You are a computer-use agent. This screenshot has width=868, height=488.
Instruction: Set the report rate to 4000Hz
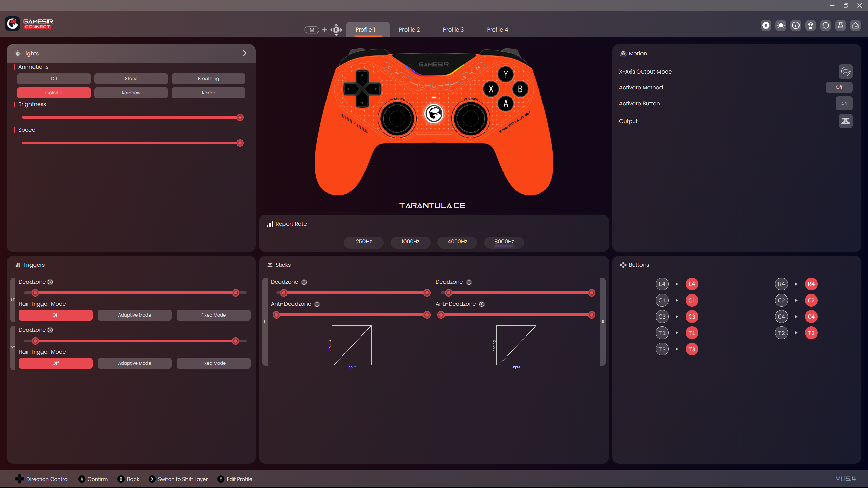[457, 242]
